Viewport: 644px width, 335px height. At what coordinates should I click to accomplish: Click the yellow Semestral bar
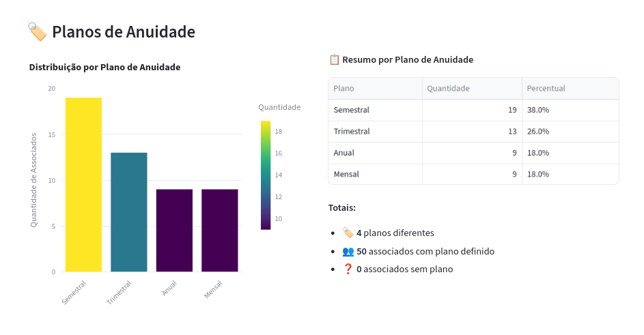83,184
